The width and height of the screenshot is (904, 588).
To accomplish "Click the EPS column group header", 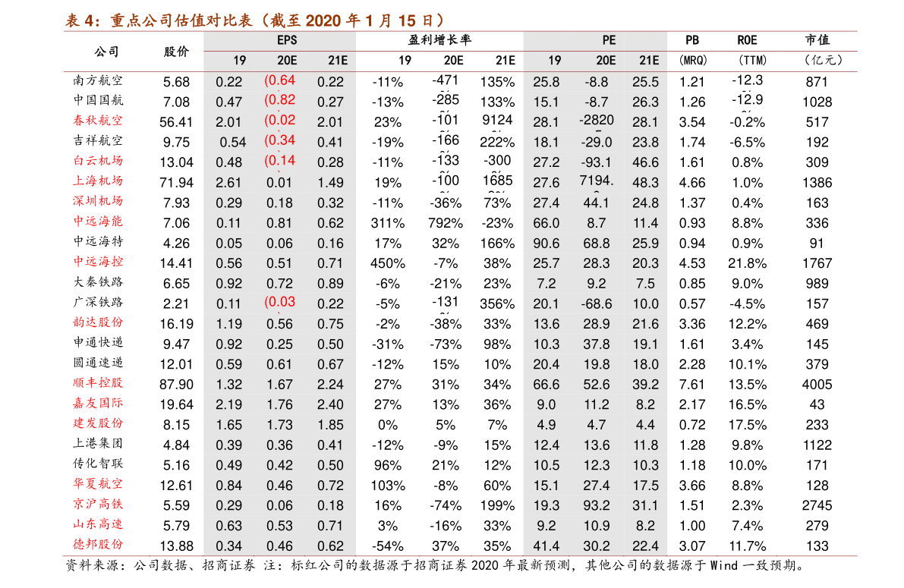I will [x=287, y=40].
